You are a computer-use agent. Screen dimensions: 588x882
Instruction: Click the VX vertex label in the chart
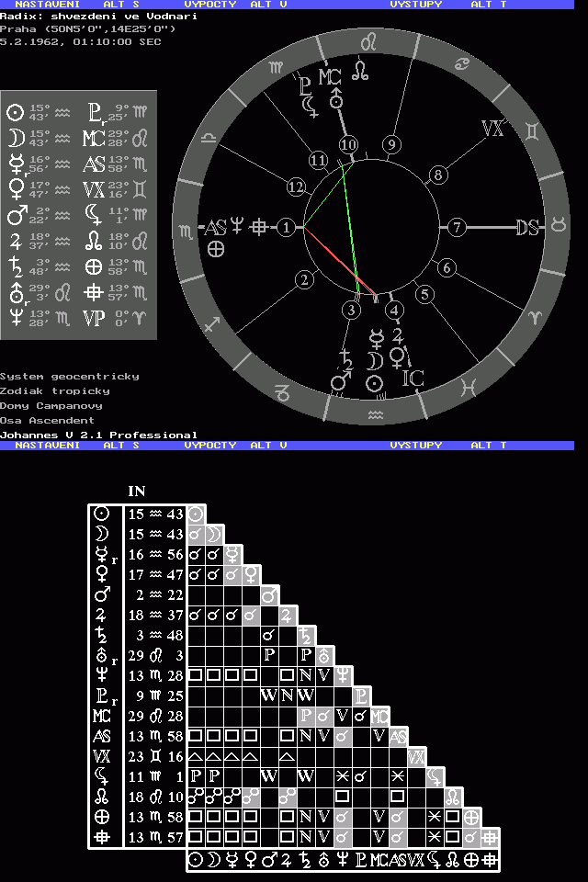tap(494, 130)
